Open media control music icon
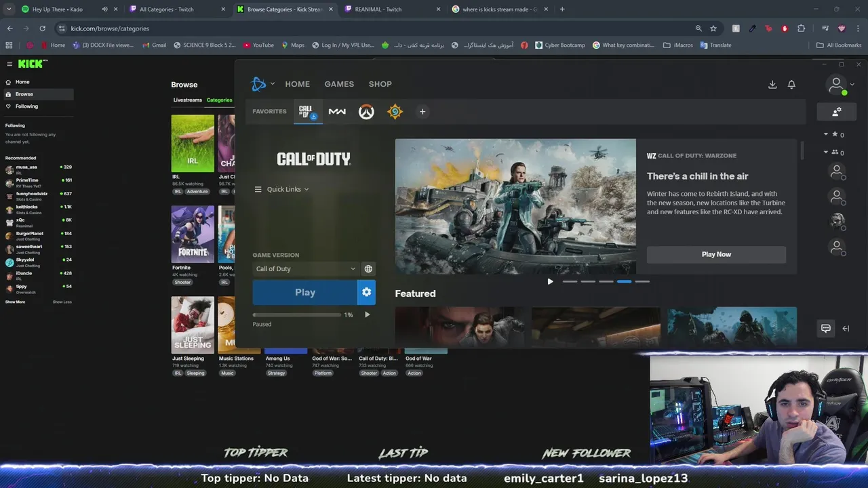This screenshot has height=488, width=868. pyautogui.click(x=825, y=28)
